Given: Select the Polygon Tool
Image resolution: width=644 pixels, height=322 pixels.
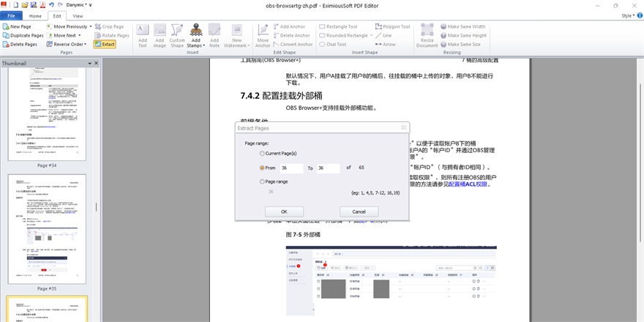Looking at the screenshot, I should pos(393,26).
